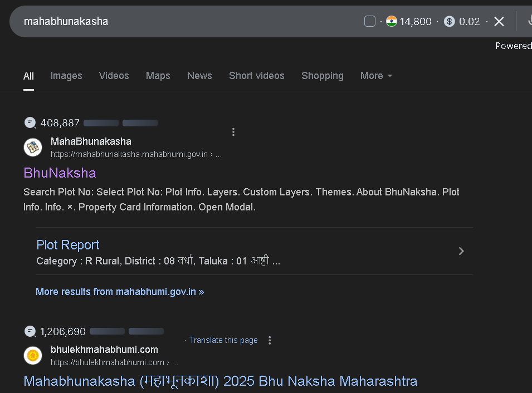
Task: Open the Plot Report sitelink
Action: 68,245
